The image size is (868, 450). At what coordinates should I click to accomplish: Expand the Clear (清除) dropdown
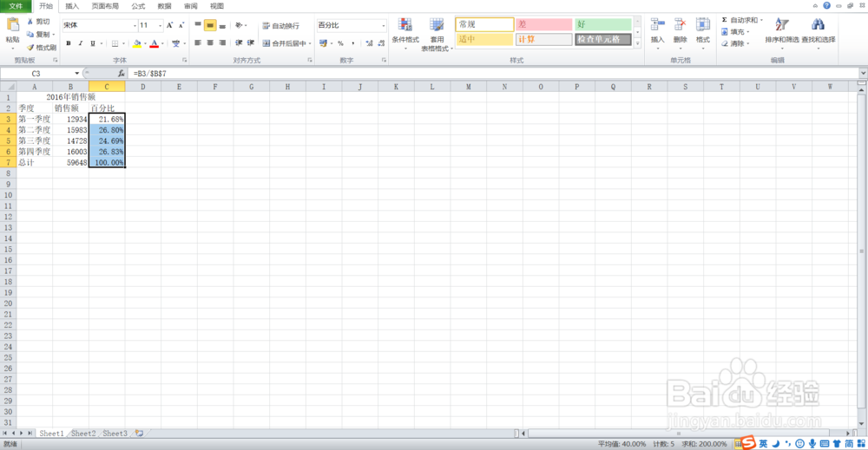(x=748, y=43)
